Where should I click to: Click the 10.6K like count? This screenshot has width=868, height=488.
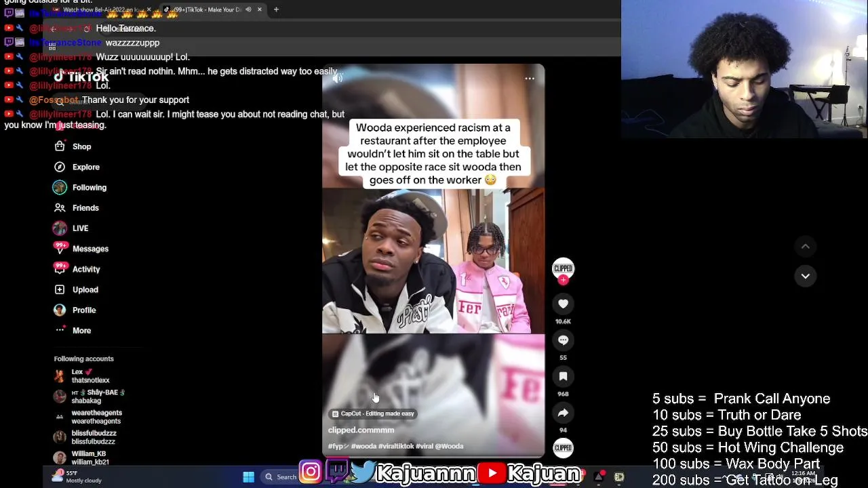(x=563, y=321)
